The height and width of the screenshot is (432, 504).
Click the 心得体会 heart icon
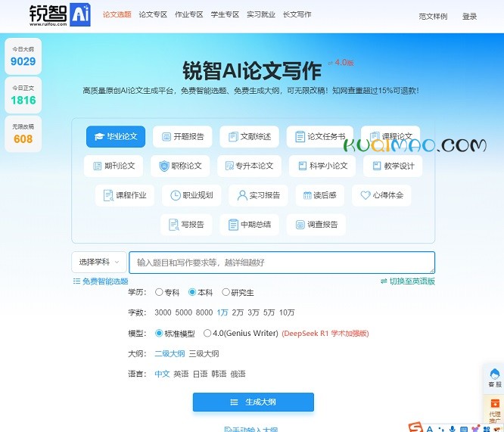[366, 195]
